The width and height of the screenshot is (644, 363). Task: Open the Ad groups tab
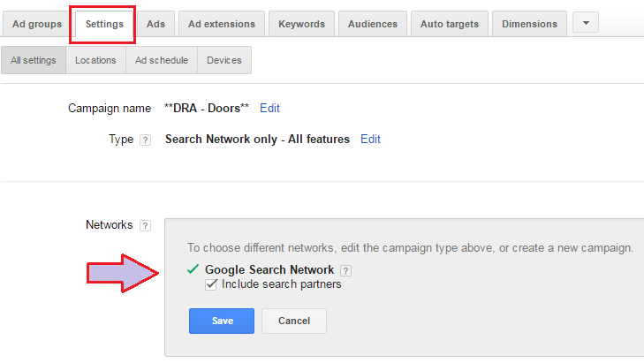[36, 24]
